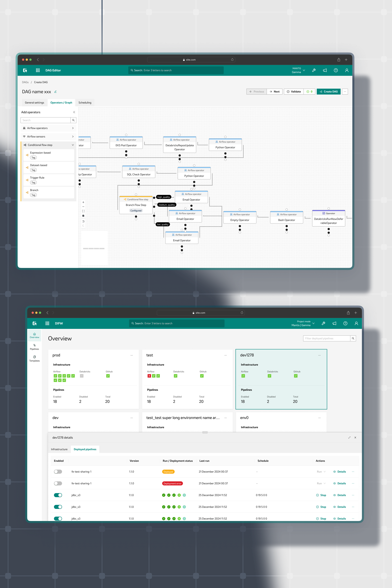Open the help question-mark icon in the header
The height and width of the screenshot is (588, 392).
point(336,70)
